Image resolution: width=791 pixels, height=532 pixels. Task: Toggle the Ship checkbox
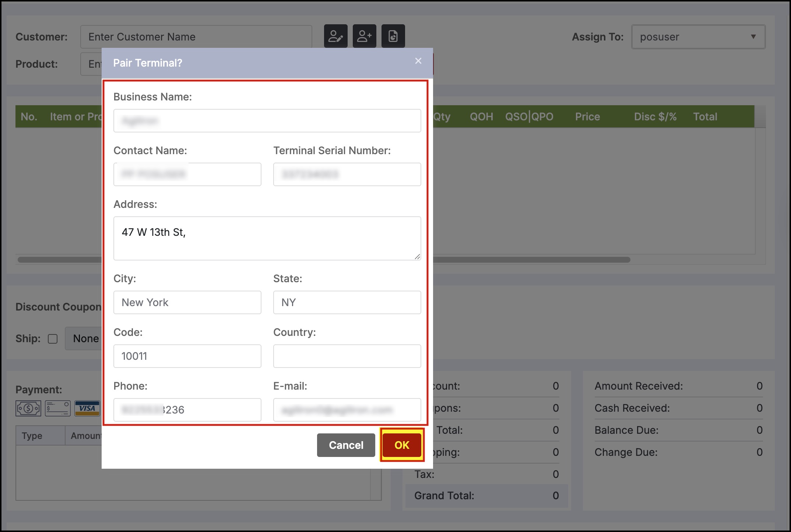click(53, 339)
